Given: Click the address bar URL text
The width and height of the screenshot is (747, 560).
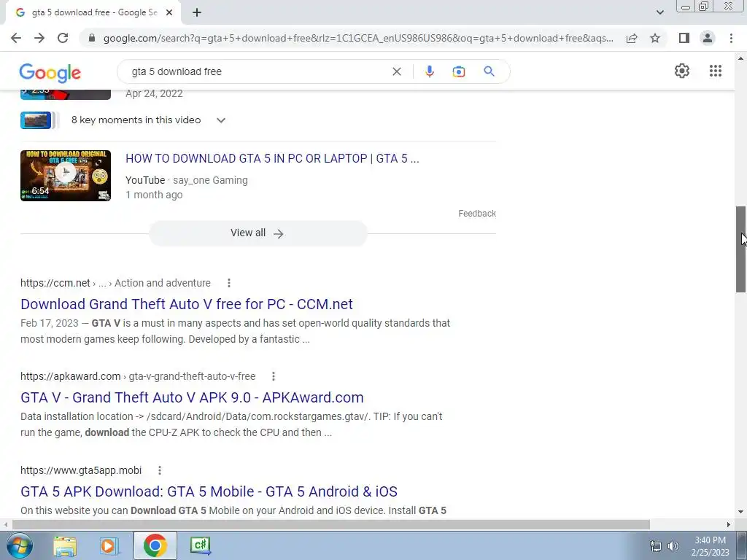Looking at the screenshot, I should pos(358,38).
